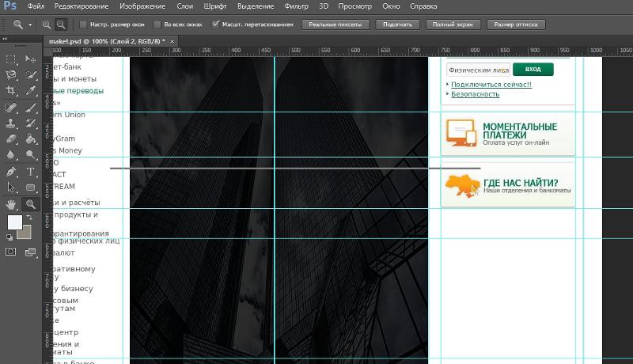The height and width of the screenshot is (364, 633).
Task: Select the Eyedropper tool
Action: pos(31,90)
